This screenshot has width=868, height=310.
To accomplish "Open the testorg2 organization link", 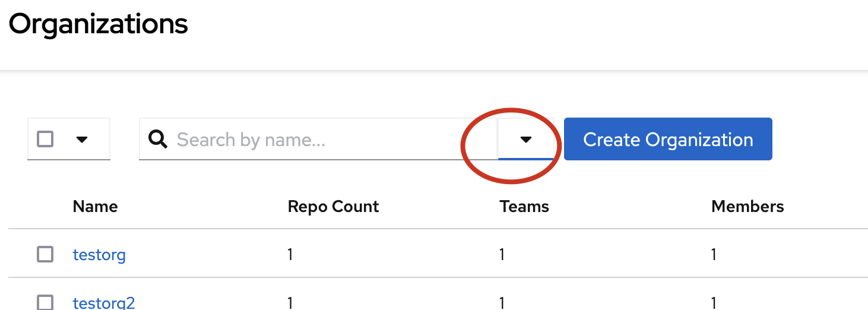I will pyautogui.click(x=104, y=303).
